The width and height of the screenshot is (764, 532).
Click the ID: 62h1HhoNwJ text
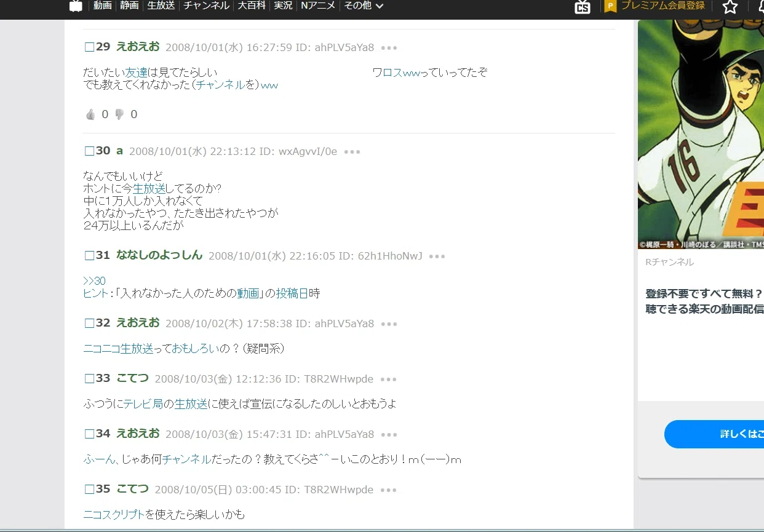pyautogui.click(x=381, y=256)
